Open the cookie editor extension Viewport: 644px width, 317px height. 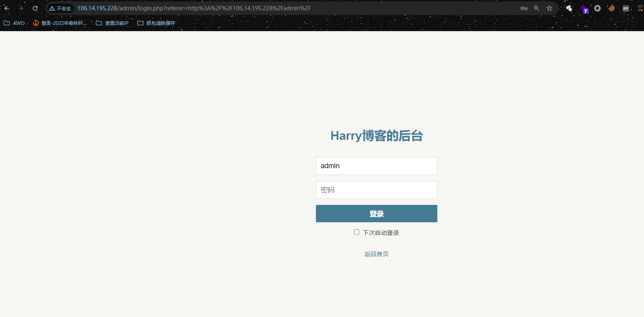pos(612,8)
